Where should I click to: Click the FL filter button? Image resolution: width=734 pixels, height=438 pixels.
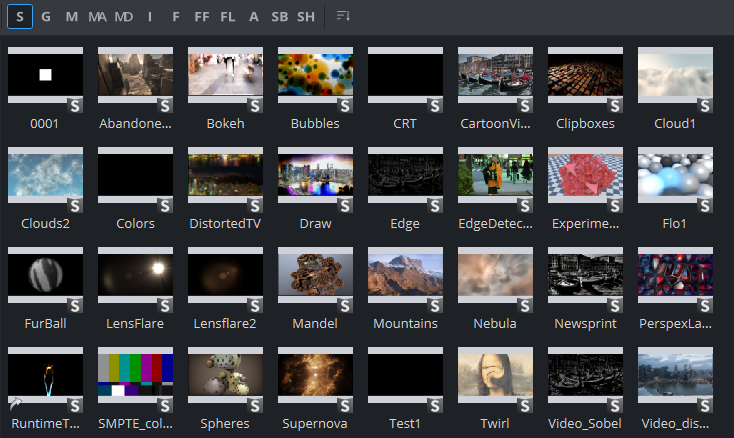pyautogui.click(x=229, y=16)
